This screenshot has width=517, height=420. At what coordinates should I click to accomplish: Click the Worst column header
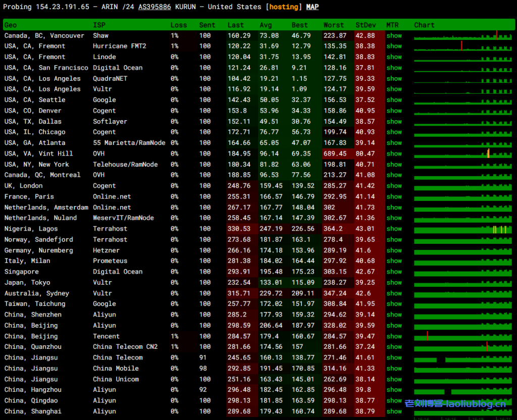tap(334, 25)
